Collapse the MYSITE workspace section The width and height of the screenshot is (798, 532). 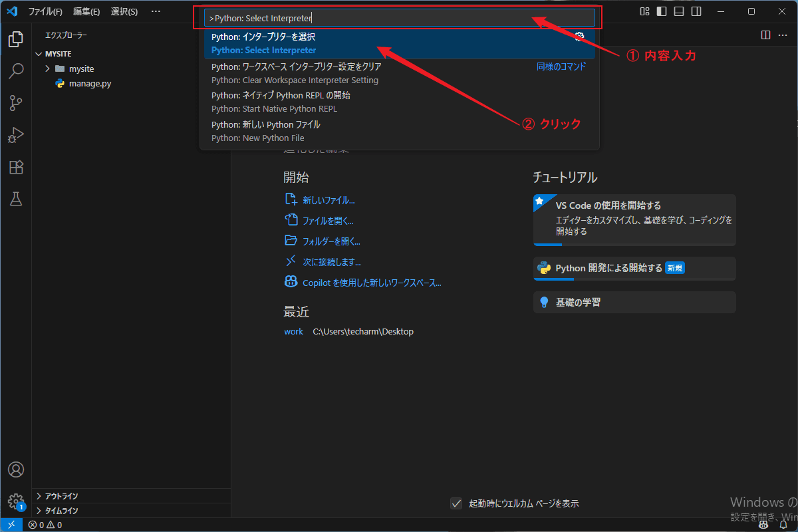coord(131,54)
